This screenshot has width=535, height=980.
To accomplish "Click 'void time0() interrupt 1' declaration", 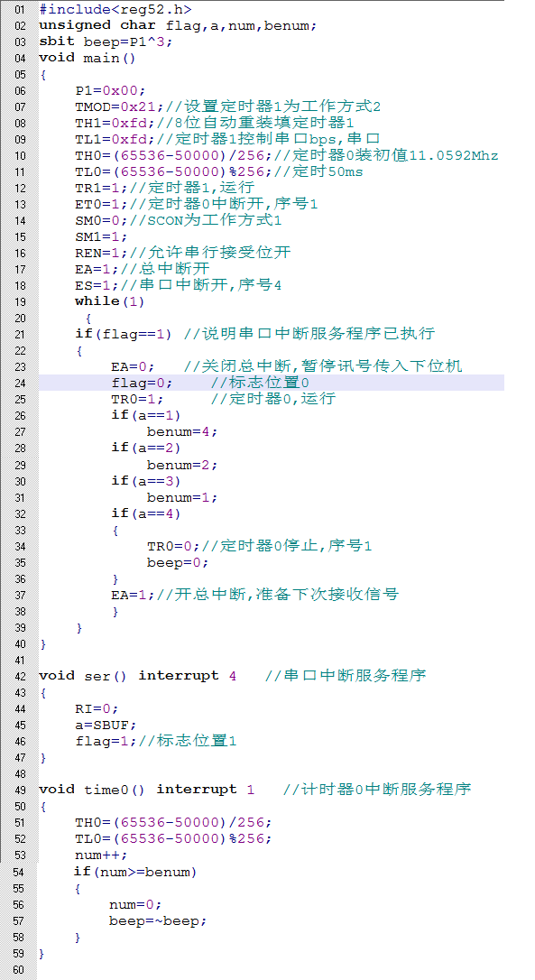I will [147, 790].
